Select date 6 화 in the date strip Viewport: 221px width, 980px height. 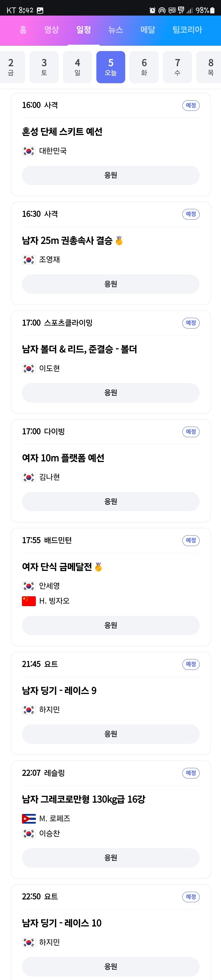click(x=144, y=67)
